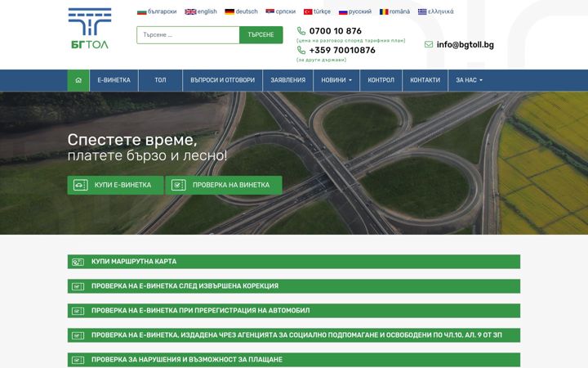Click the БГТОЛ logo

click(90, 29)
